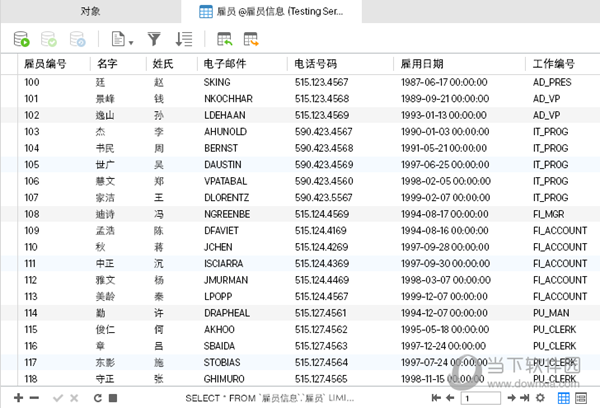Open the Sort rows tool

[x=184, y=39]
